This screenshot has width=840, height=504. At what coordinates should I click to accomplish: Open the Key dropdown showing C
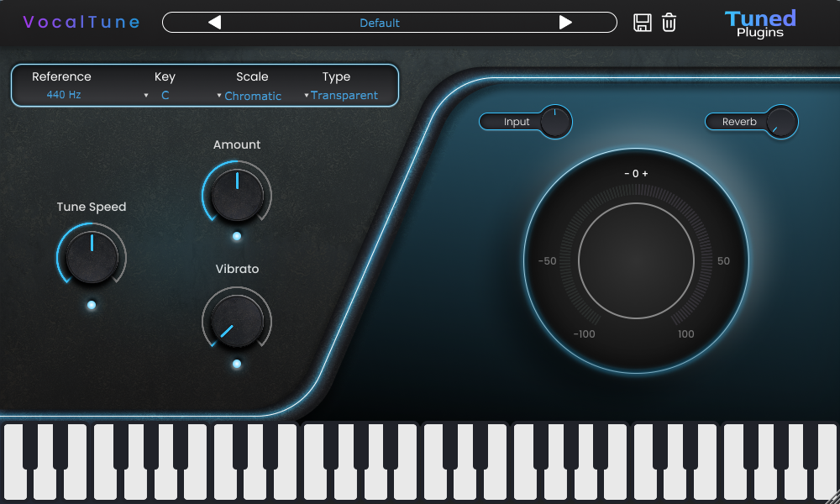165,96
